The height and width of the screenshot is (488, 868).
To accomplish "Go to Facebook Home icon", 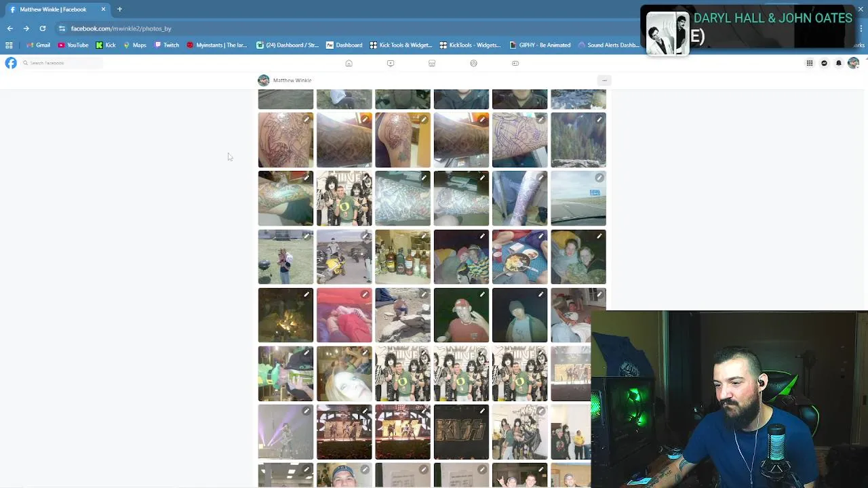I will coord(349,63).
